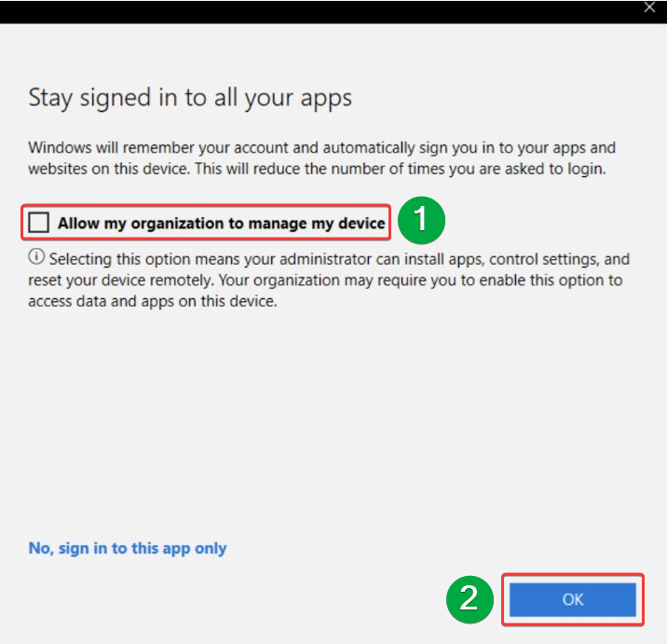Click the 'access data and apps on this device' line
The width and height of the screenshot is (667, 644).
(153, 302)
